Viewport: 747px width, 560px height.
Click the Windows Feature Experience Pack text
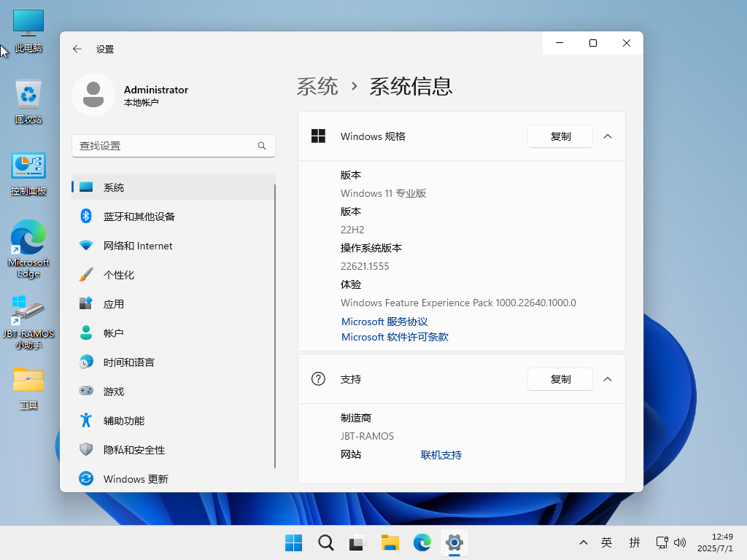click(458, 303)
